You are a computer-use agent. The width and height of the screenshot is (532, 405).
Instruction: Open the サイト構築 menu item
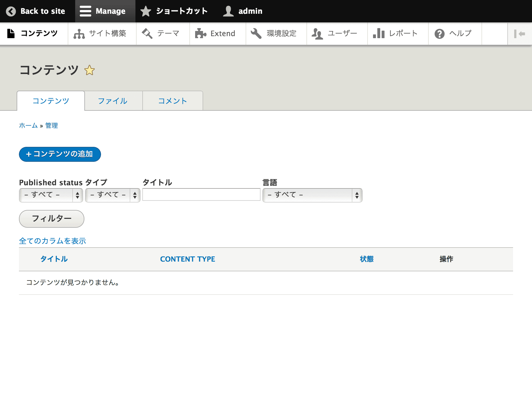(x=102, y=34)
